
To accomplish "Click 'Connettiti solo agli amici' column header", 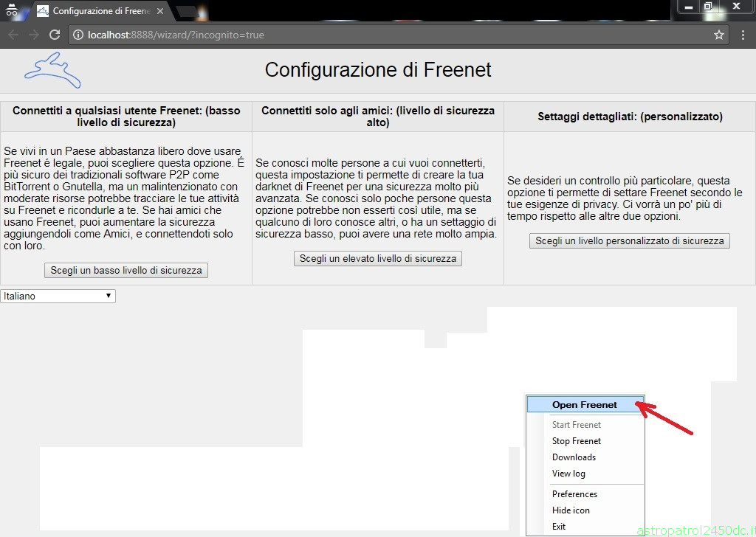I will [x=378, y=116].
